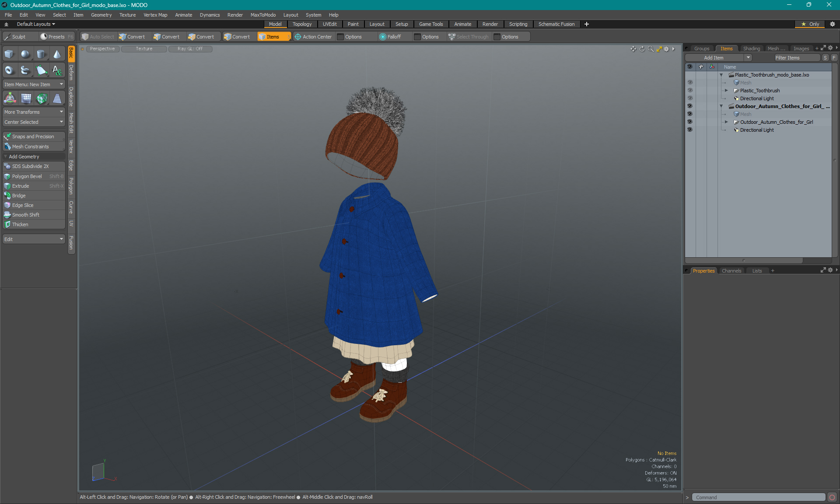The image size is (840, 504).
Task: Click the Sculpt button
Action: coord(19,37)
